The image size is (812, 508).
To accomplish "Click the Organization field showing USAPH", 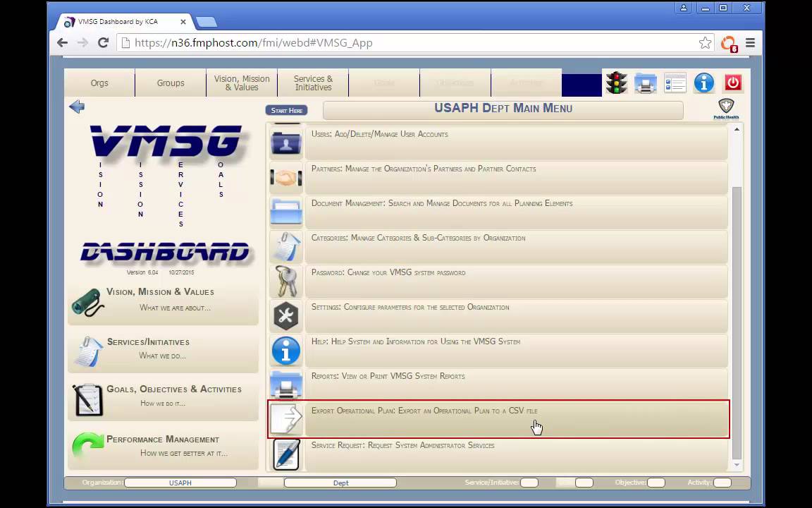I will pyautogui.click(x=180, y=483).
